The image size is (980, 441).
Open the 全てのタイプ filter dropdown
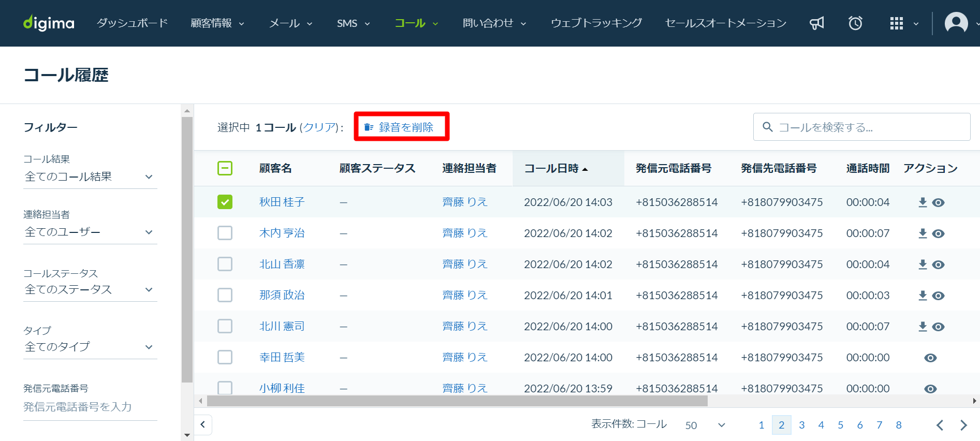click(x=90, y=347)
